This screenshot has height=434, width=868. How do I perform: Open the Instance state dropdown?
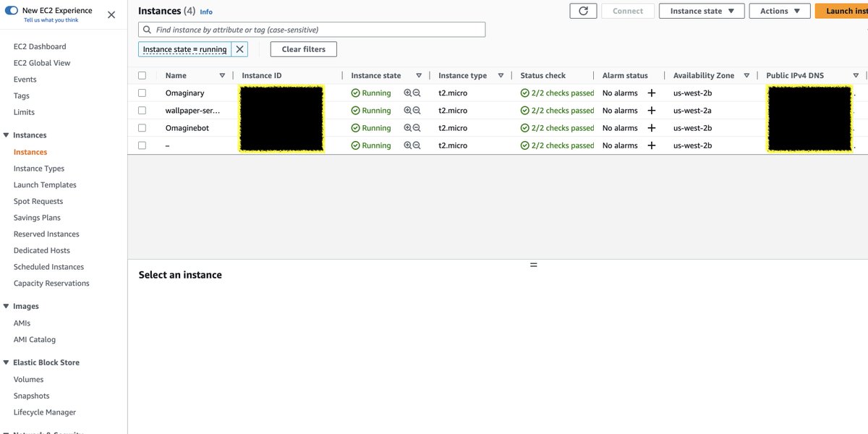702,11
